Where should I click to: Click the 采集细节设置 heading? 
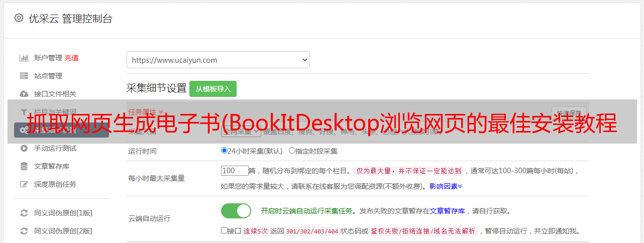point(157,88)
